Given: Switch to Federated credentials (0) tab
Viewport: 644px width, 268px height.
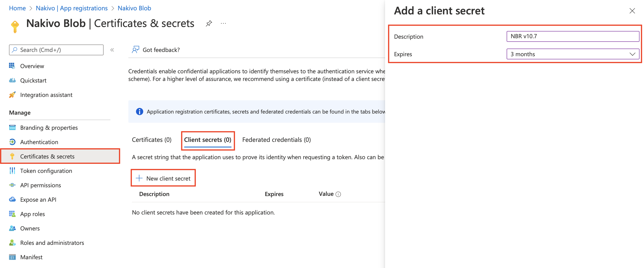Looking at the screenshot, I should [x=276, y=140].
